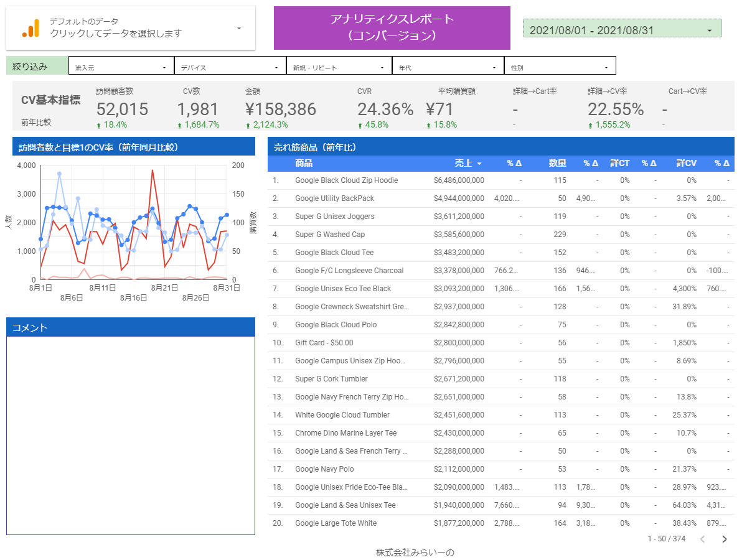Select Chrome Dino Marine Layer Tee row
The image size is (747, 560).
501,433
